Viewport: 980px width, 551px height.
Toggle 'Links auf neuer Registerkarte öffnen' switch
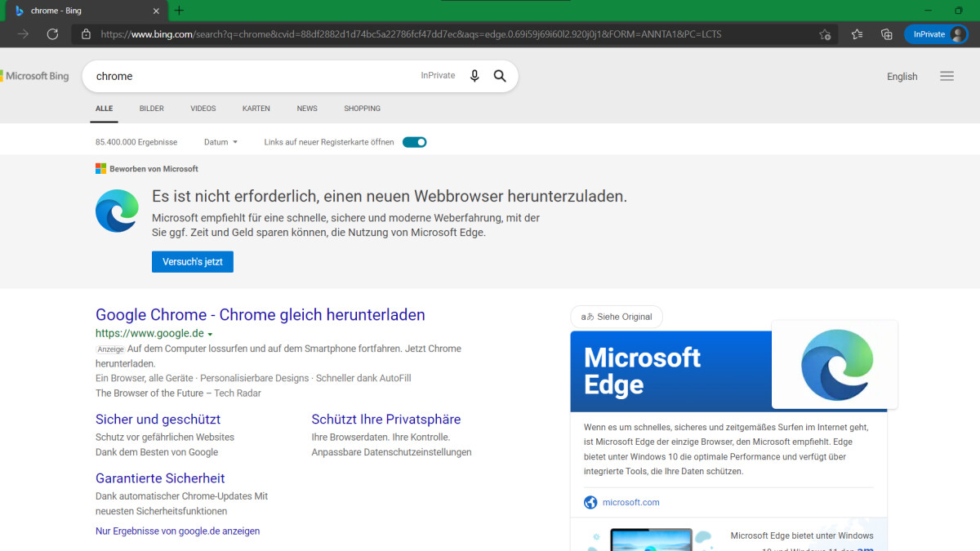coord(415,142)
